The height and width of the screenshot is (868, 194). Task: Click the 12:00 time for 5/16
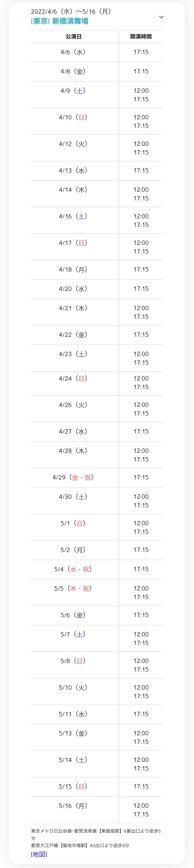point(141,806)
